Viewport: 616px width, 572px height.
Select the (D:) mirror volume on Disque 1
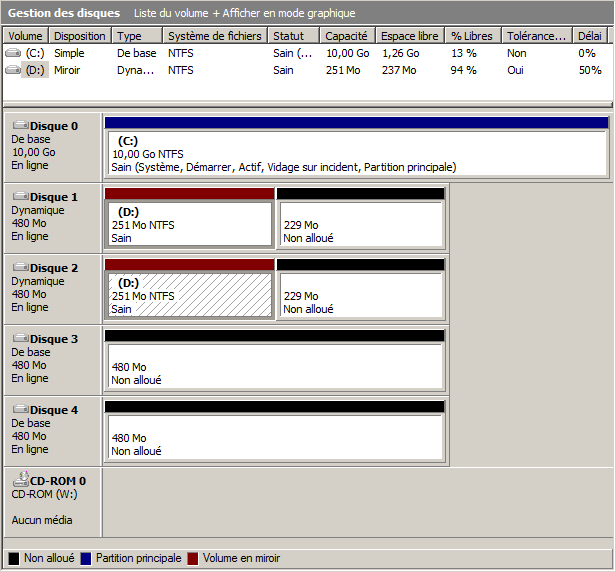pyautogui.click(x=189, y=224)
